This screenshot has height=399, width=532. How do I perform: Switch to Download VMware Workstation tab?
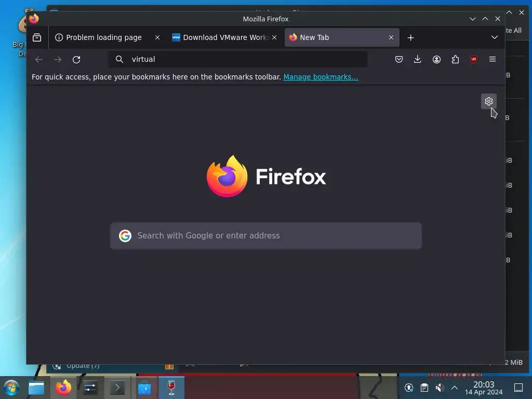click(224, 37)
